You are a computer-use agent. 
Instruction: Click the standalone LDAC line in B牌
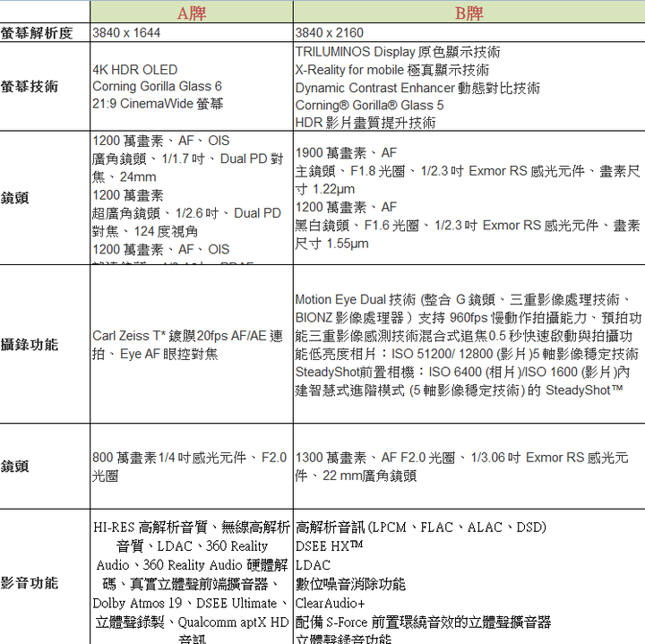click(x=313, y=565)
